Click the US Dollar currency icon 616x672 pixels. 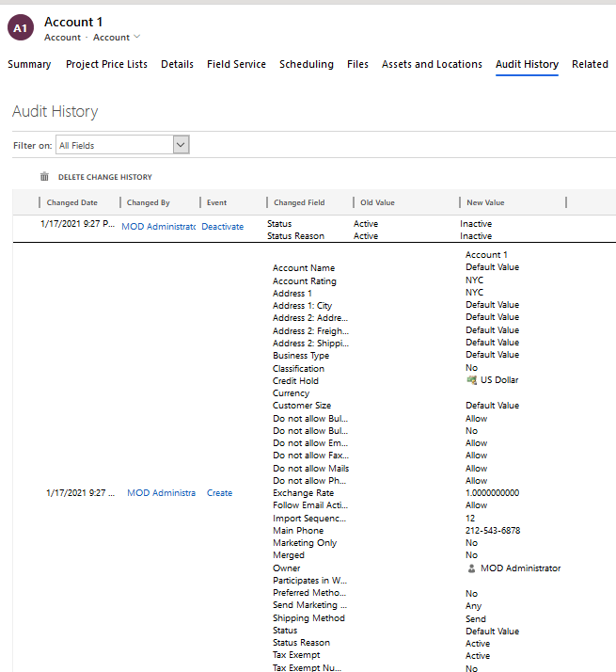pyautogui.click(x=471, y=380)
